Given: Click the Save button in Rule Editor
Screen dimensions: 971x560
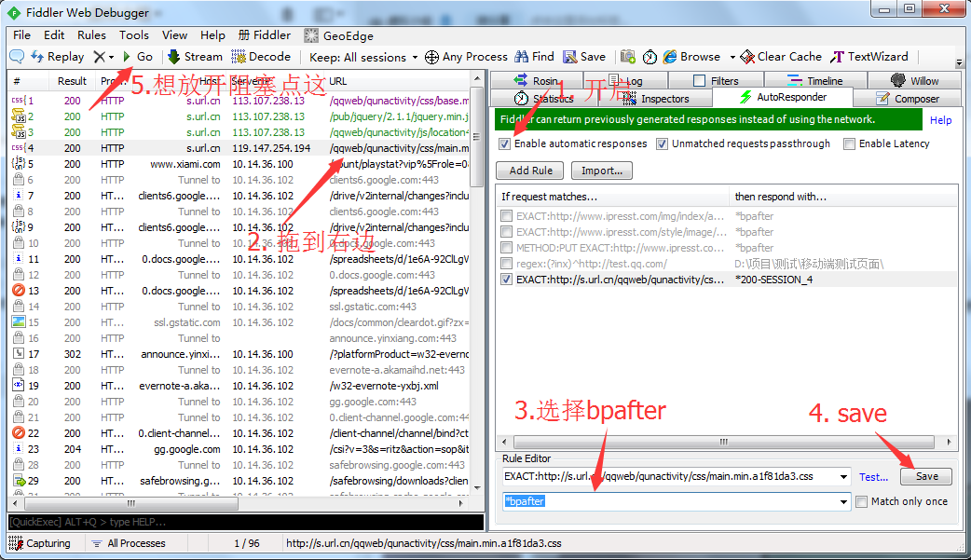Looking at the screenshot, I should point(926,476).
